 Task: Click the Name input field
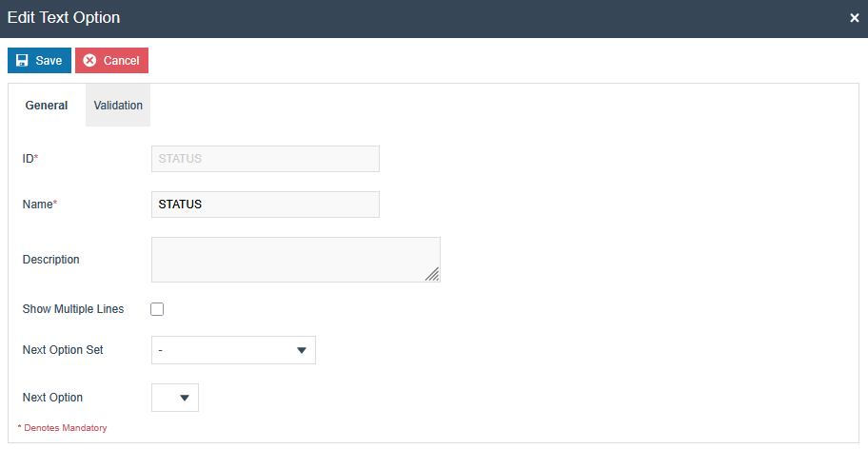(265, 205)
